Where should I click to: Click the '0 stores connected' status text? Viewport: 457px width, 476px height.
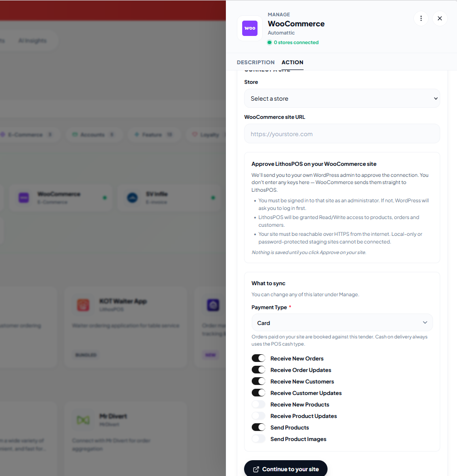pyautogui.click(x=296, y=43)
